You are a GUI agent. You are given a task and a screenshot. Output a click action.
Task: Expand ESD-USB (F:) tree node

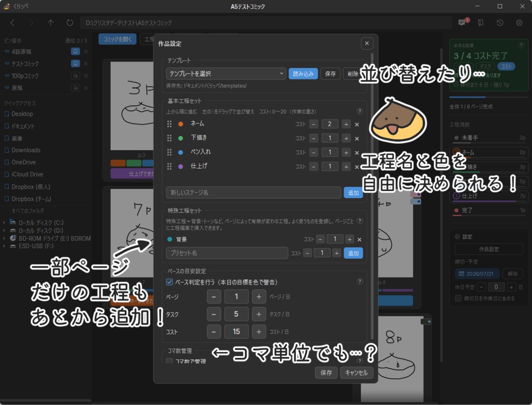(x=4, y=246)
